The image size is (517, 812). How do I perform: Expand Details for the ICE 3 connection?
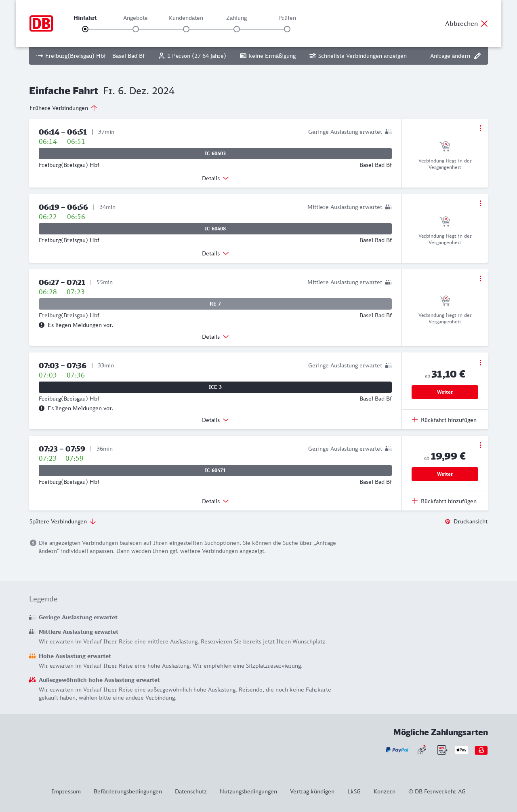(x=215, y=420)
